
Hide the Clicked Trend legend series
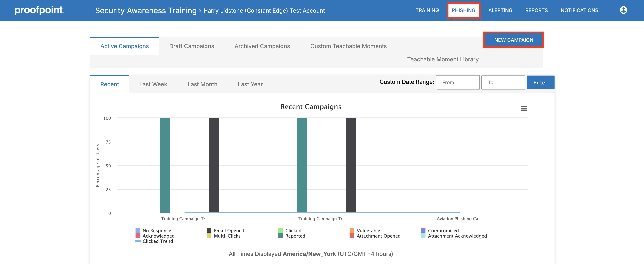point(157,241)
